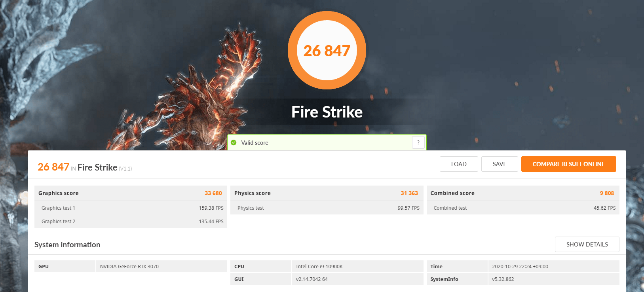Click the (V1.1) version text
Image resolution: width=644 pixels, height=292 pixels.
[125, 169]
